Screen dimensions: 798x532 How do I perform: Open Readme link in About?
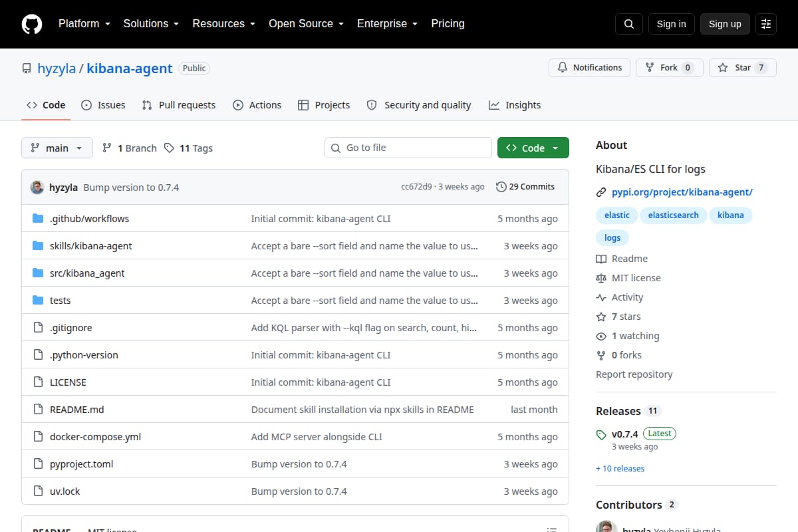[622, 259]
